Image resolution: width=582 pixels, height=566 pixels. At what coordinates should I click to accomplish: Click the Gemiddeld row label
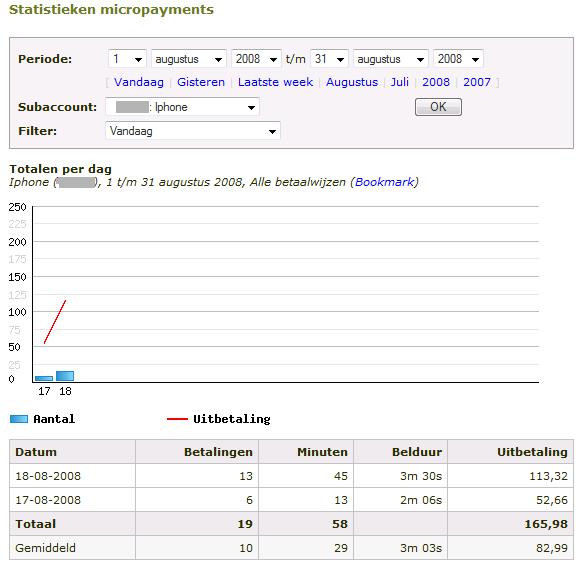pos(45,548)
